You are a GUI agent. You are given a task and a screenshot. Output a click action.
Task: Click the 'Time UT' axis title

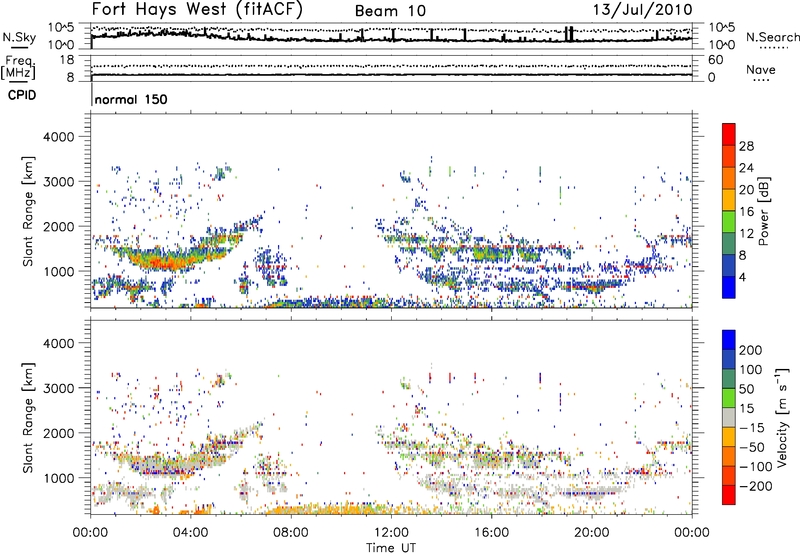[391, 548]
